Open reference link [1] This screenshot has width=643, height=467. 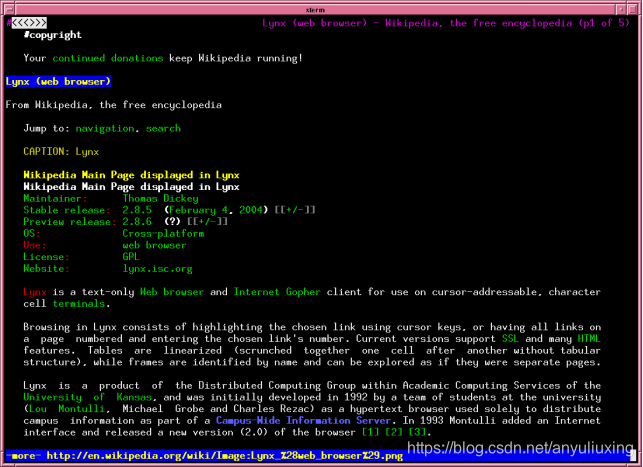coord(371,433)
